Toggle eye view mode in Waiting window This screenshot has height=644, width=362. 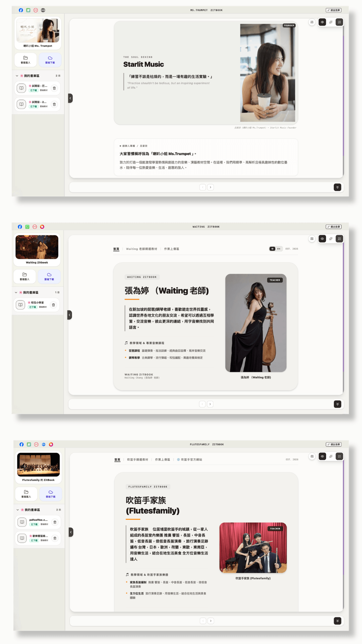(322, 239)
